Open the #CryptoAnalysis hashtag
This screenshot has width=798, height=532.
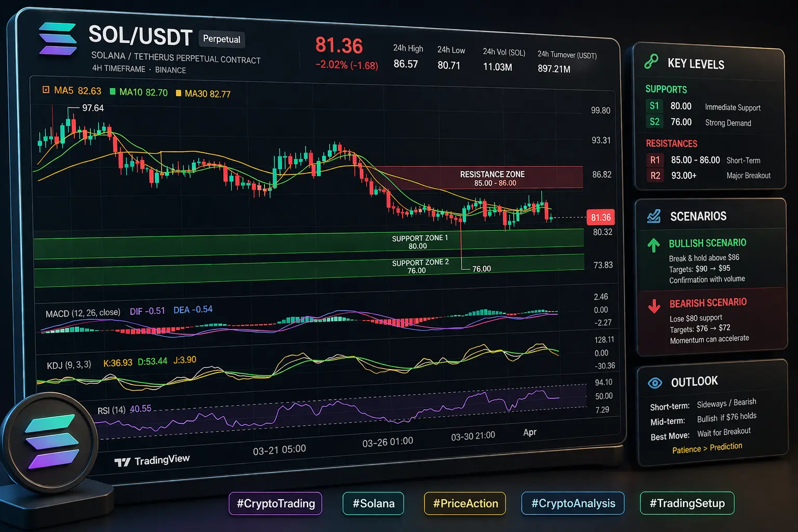tap(573, 503)
